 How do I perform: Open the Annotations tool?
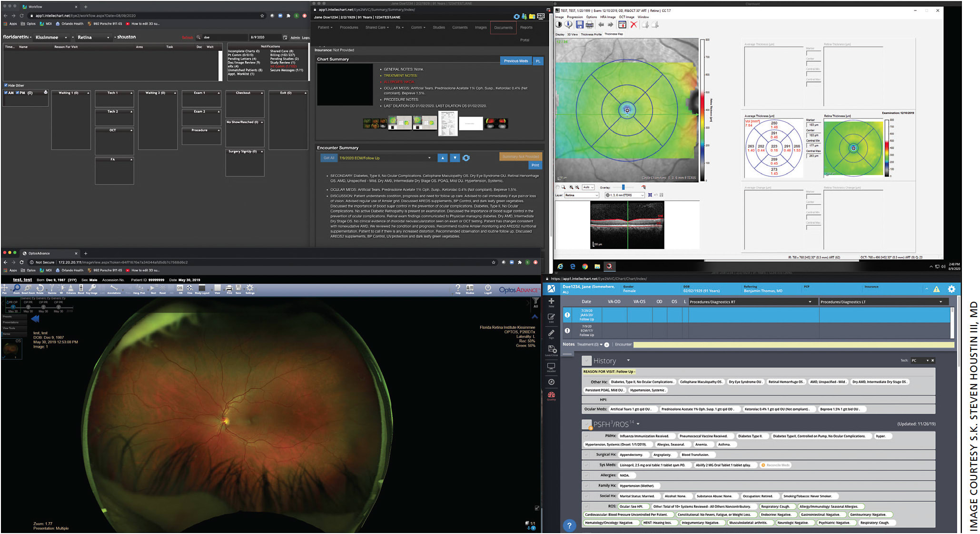[114, 288]
